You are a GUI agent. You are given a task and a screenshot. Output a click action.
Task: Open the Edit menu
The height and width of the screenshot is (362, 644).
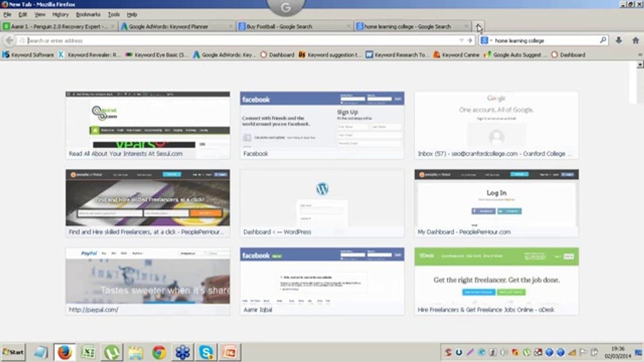pyautogui.click(x=23, y=15)
